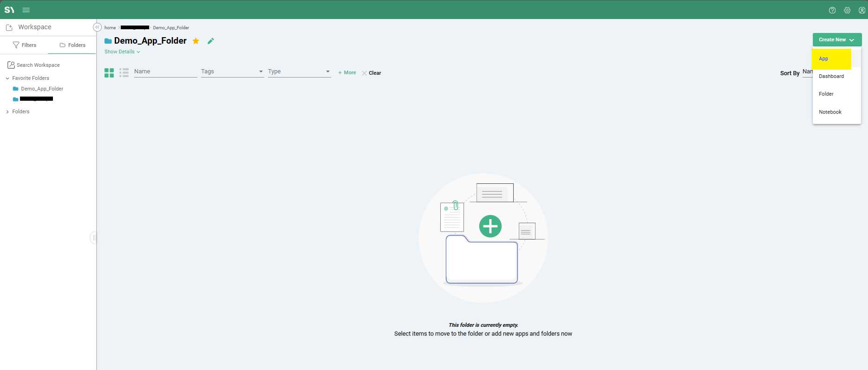Screen dimensions: 868x370
Task: Click the Name filter input field
Action: tap(165, 71)
